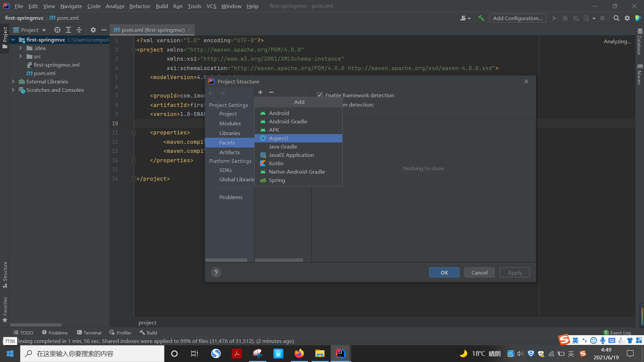644x362 pixels.
Task: Expand Scratches and Consoles node
Action: pos(13,90)
